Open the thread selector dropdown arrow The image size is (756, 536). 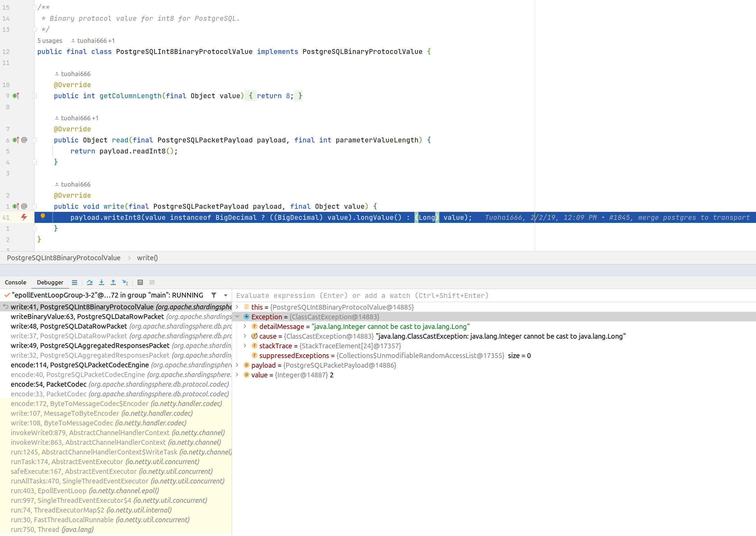(x=226, y=295)
